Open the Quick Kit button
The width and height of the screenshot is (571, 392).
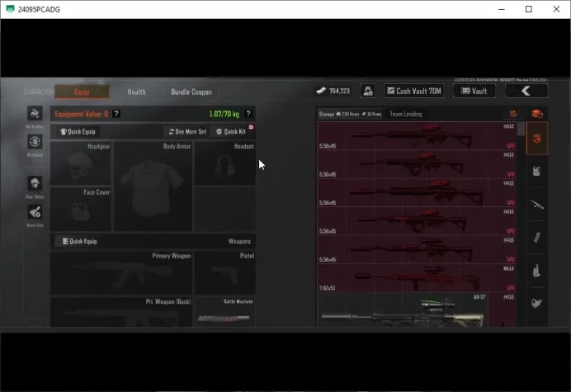pyautogui.click(x=232, y=131)
